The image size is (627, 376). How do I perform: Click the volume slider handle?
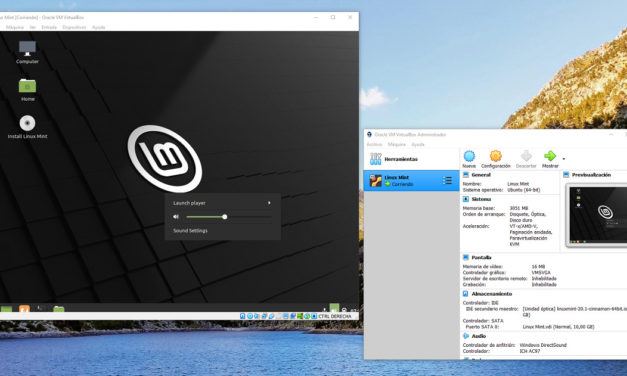225,217
